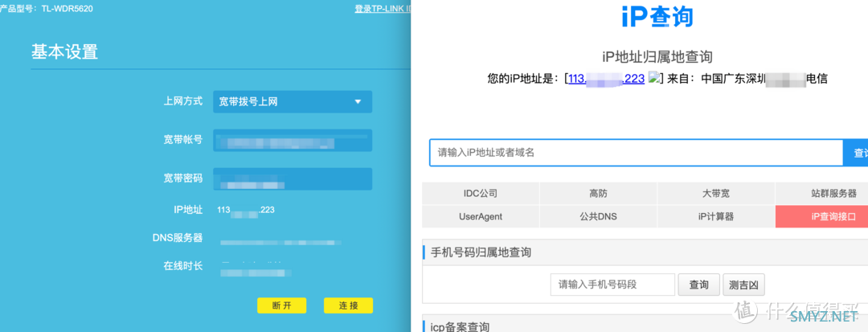
Task: Open the 登录TP-LINK ID link
Action: (x=383, y=9)
